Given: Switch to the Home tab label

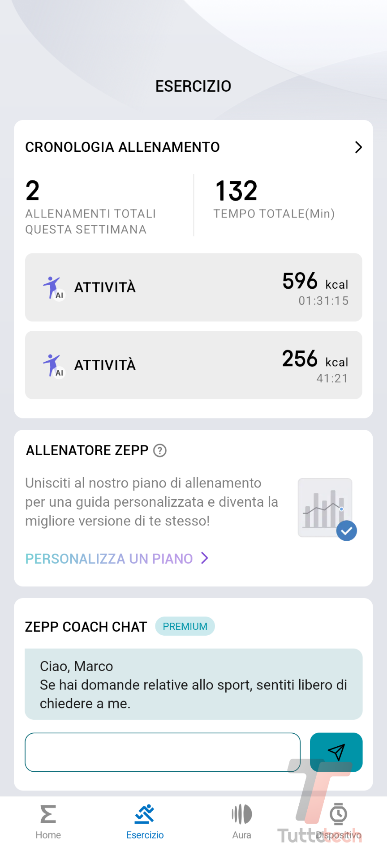Looking at the screenshot, I should pyautogui.click(x=48, y=835).
